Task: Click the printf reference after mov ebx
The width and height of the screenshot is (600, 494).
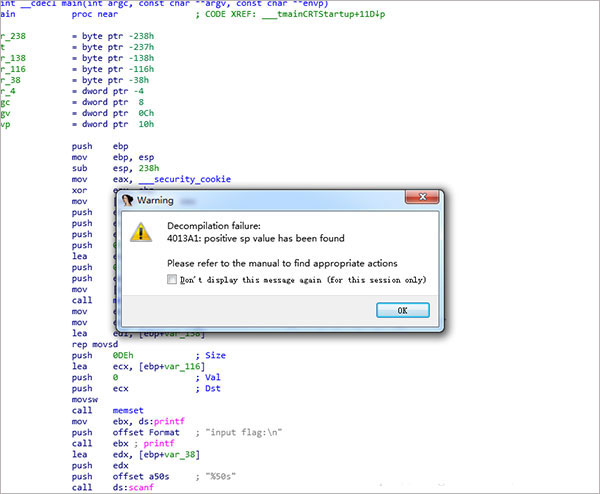Action: pyautogui.click(x=169, y=421)
